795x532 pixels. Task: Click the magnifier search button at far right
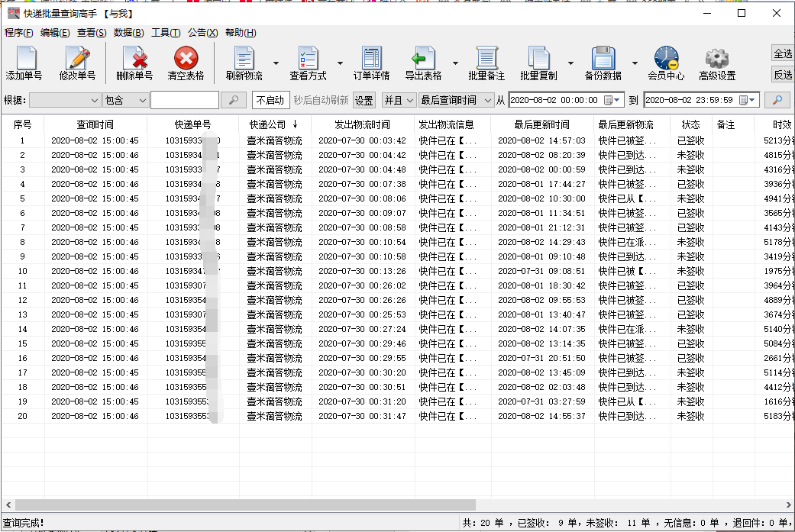pyautogui.click(x=777, y=100)
